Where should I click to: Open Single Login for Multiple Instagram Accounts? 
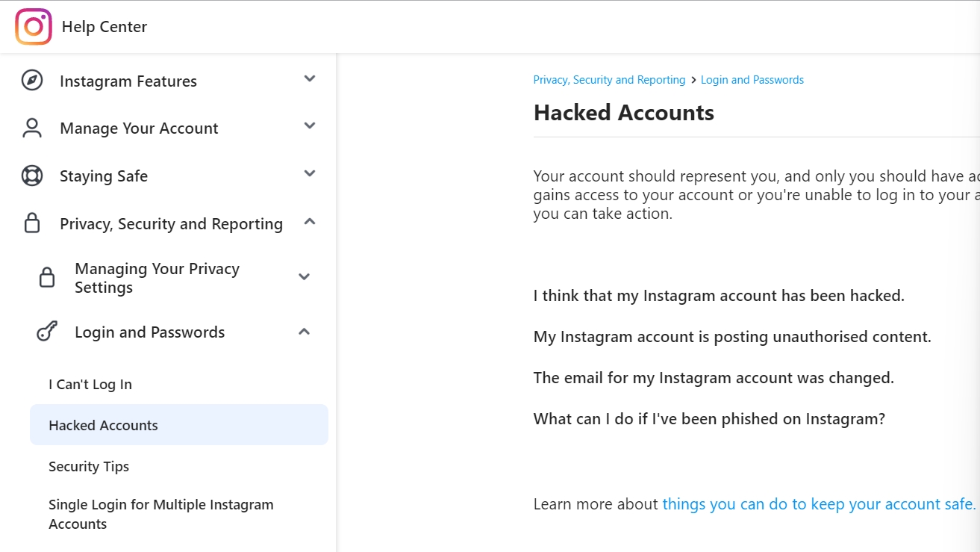160,514
